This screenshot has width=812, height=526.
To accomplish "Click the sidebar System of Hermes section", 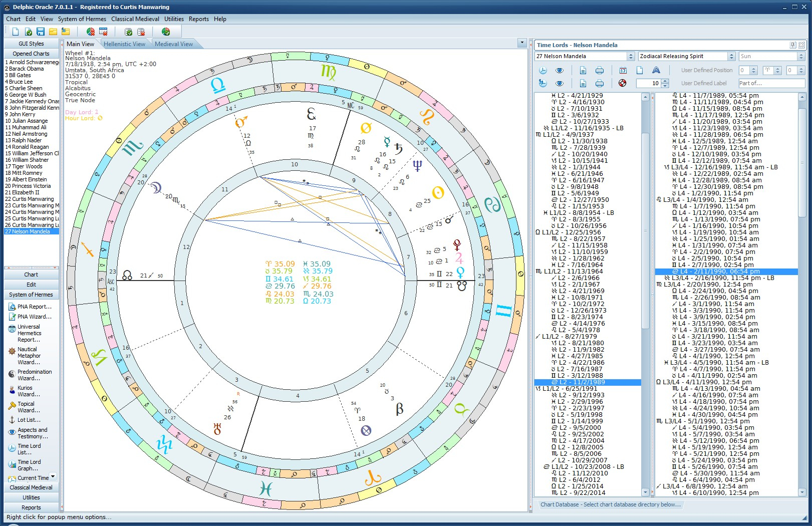I will (31, 295).
